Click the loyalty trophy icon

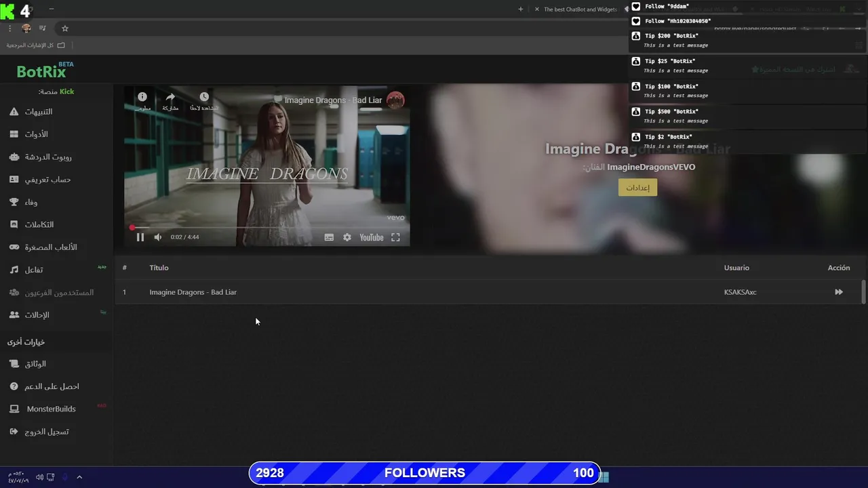(x=14, y=202)
